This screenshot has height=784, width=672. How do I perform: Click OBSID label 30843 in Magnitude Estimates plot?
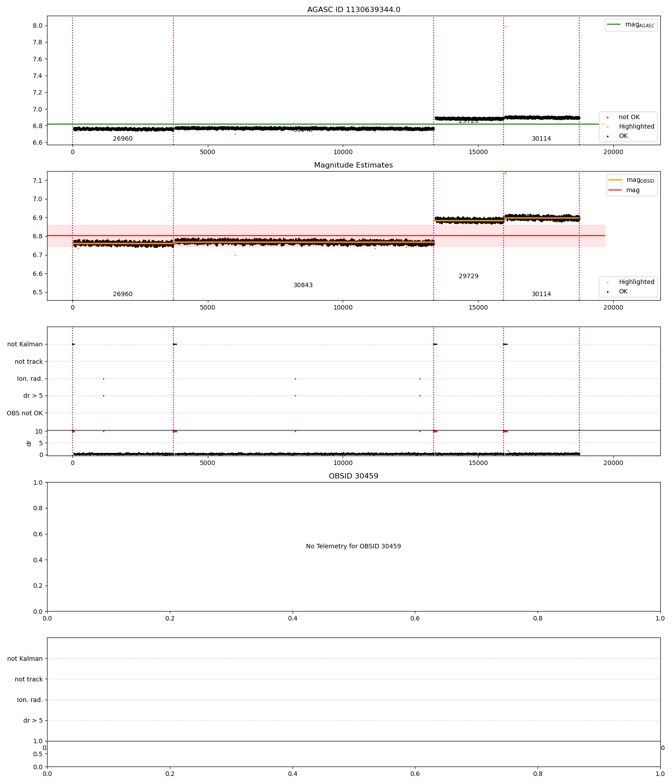[303, 285]
